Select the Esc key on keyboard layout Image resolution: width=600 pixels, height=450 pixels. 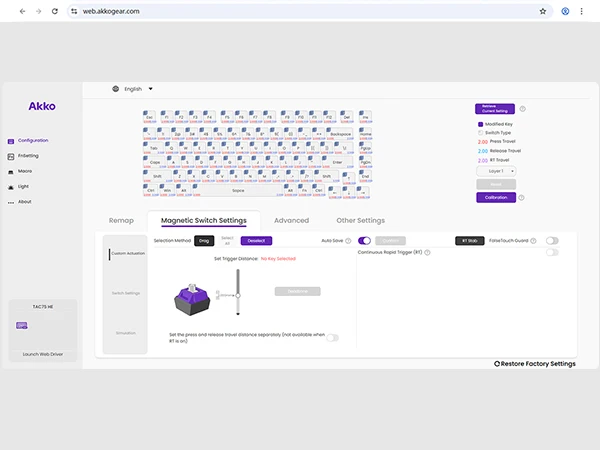(x=150, y=117)
